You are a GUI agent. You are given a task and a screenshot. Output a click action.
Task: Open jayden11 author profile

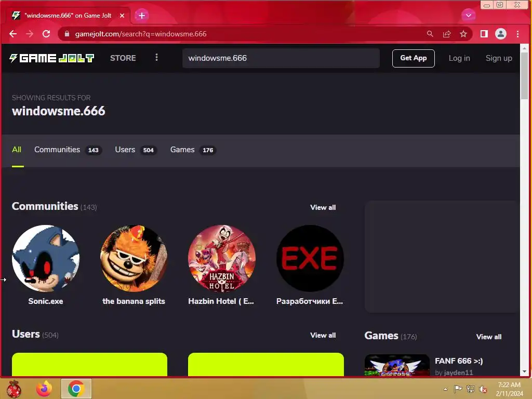tap(458, 373)
